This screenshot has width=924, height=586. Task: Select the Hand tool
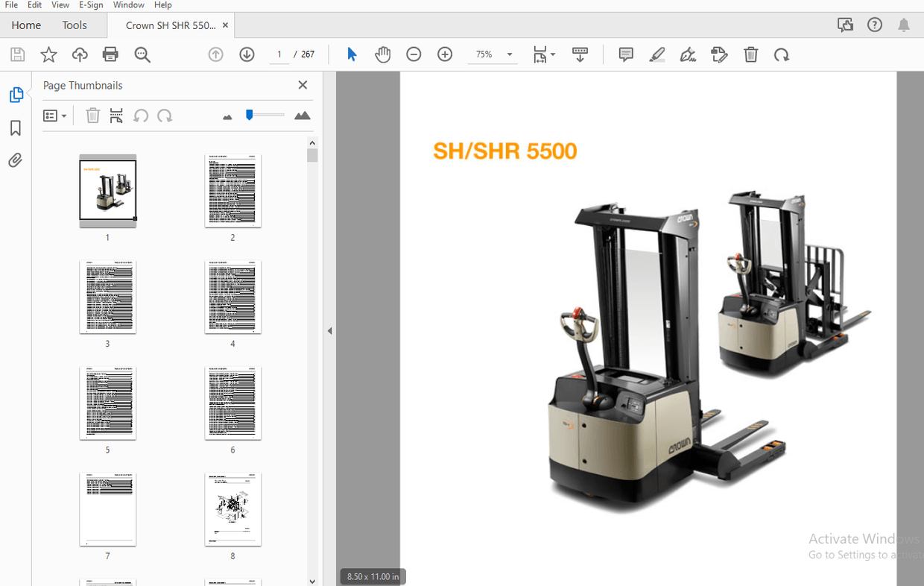point(382,54)
